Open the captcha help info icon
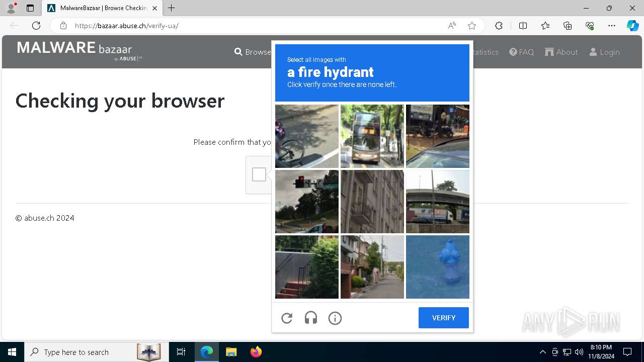This screenshot has height=362, width=644. (x=335, y=318)
